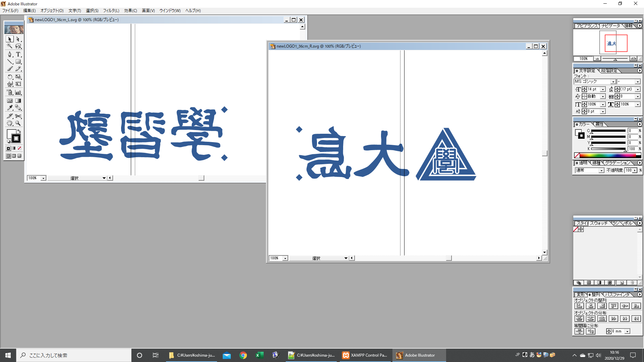Select the Selection (black arrow) tool
This screenshot has height=362, width=644.
pyautogui.click(x=10, y=39)
